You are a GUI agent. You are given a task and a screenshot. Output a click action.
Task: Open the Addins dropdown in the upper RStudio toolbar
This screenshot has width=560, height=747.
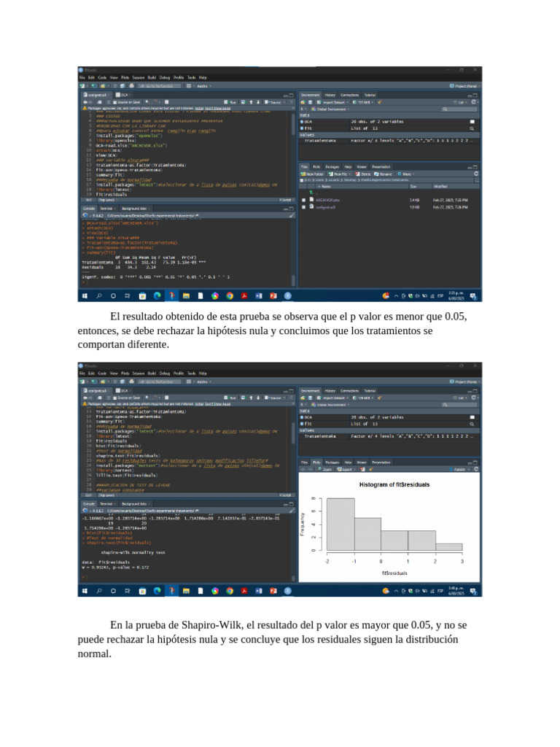203,86
